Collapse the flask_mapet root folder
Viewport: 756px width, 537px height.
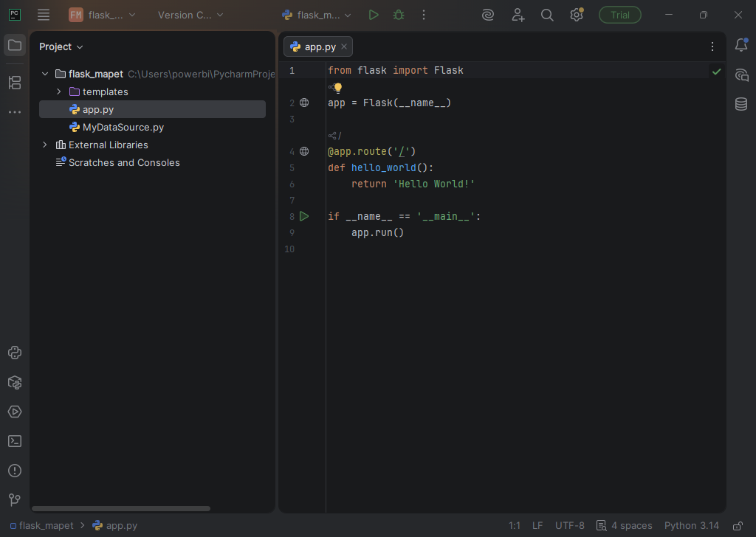[x=45, y=74]
